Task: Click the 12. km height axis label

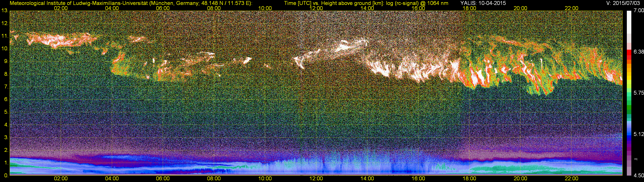Action: click(x=5, y=23)
